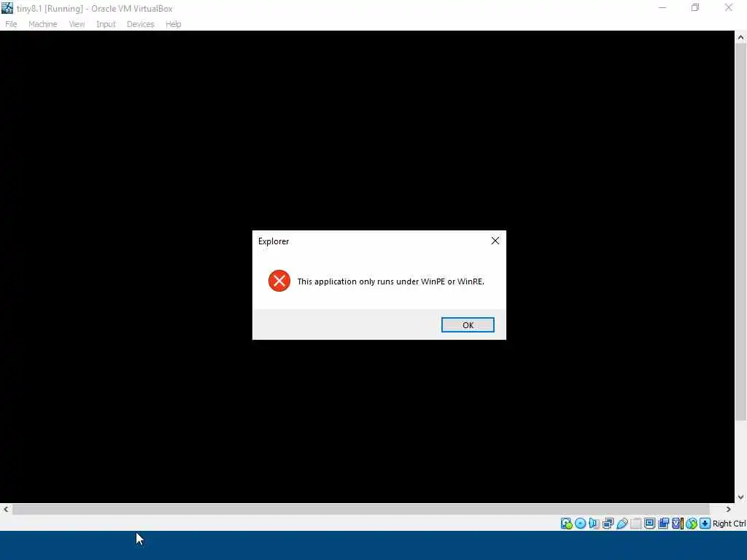Click the Right Ctrl host key label

point(729,524)
